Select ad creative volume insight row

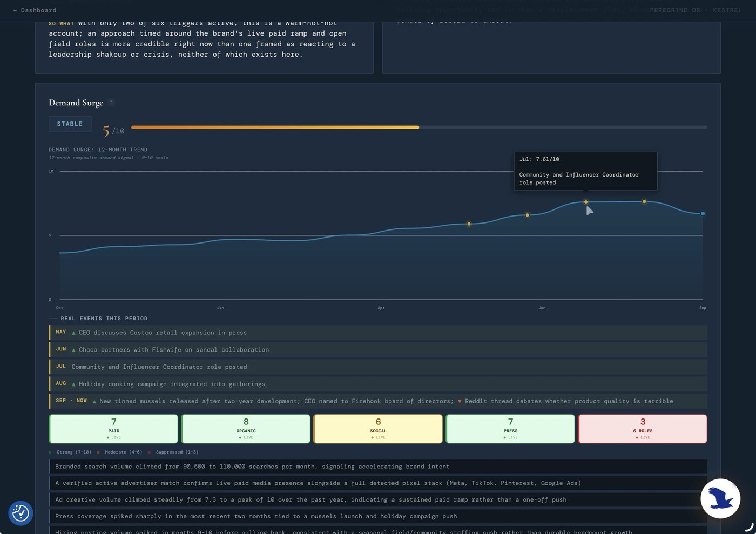click(x=378, y=500)
